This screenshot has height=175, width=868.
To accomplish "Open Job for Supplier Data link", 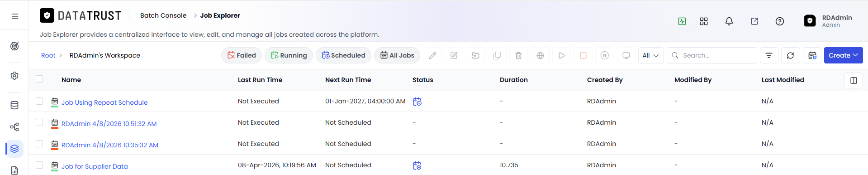I will pos(95,166).
